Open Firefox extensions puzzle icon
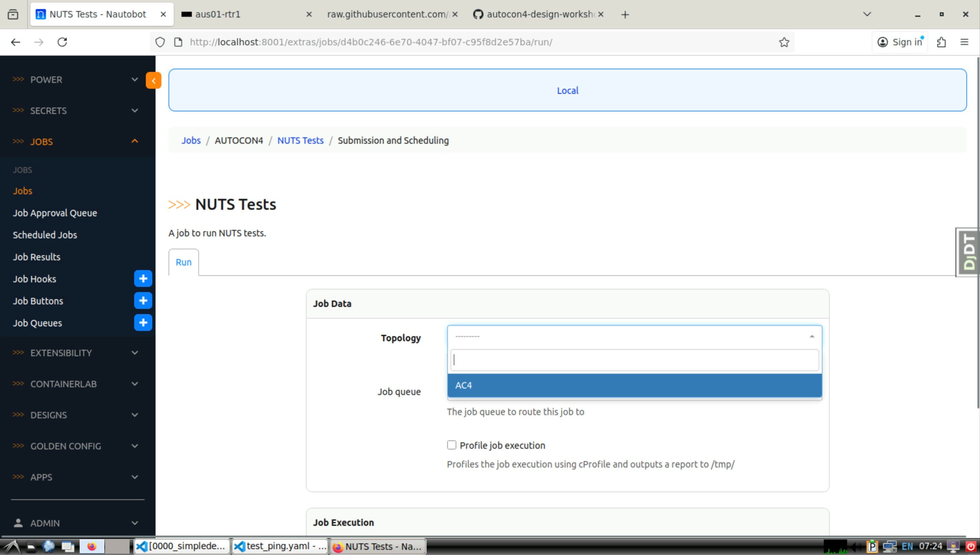The width and height of the screenshot is (980, 555). pyautogui.click(x=941, y=42)
